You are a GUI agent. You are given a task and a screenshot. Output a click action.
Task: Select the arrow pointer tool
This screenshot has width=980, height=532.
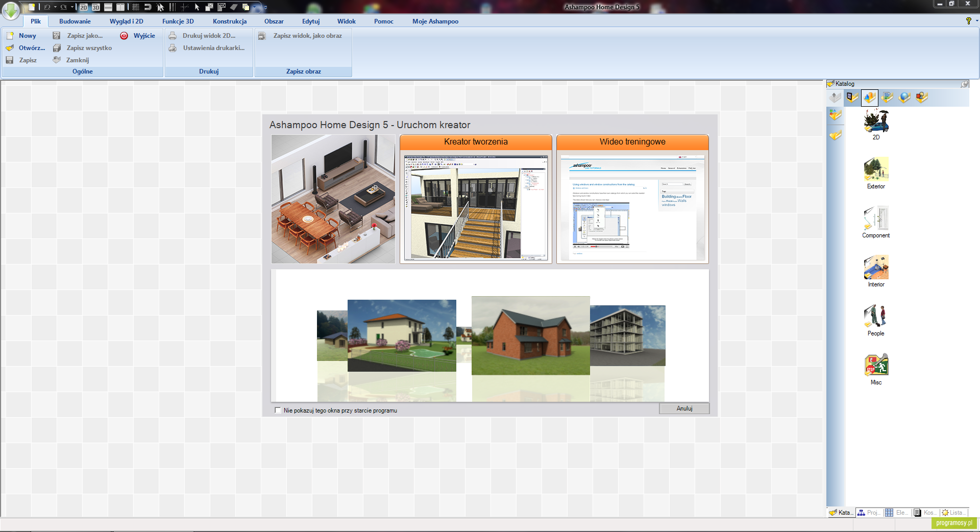coord(197,7)
